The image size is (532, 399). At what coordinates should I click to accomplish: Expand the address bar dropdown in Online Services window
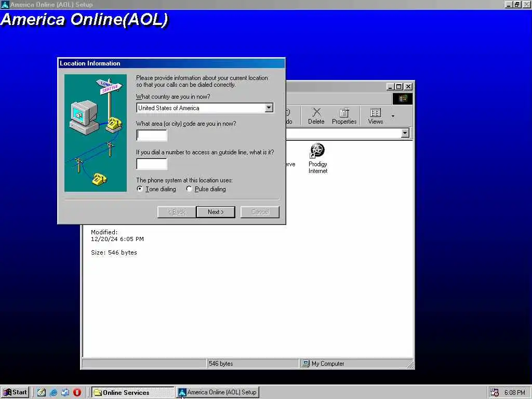point(405,133)
